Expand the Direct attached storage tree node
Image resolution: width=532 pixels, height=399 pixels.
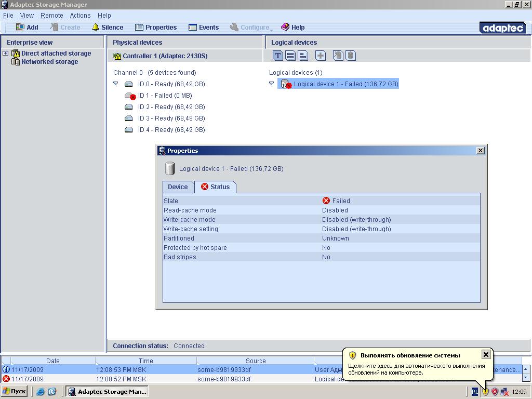coord(6,54)
